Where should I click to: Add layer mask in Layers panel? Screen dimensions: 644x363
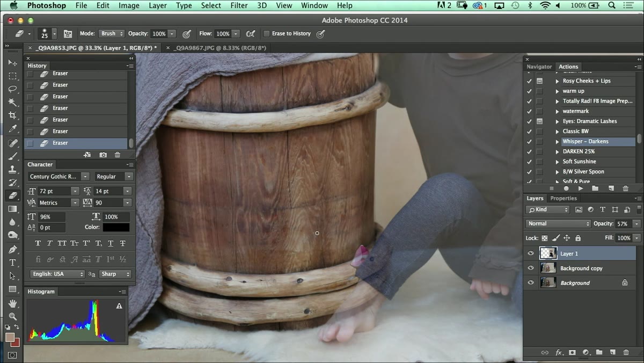[x=572, y=353]
